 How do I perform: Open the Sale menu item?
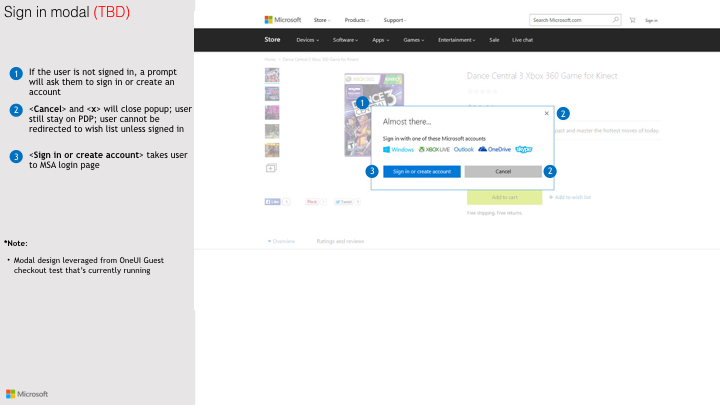point(494,40)
